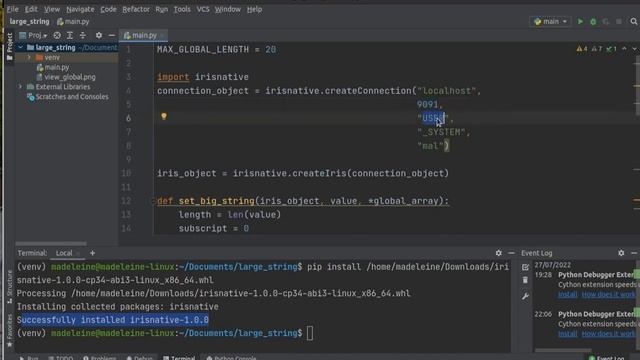Click Install link in the 22:06 event
Viewport: 640px width, 360px height.
coord(567,333)
